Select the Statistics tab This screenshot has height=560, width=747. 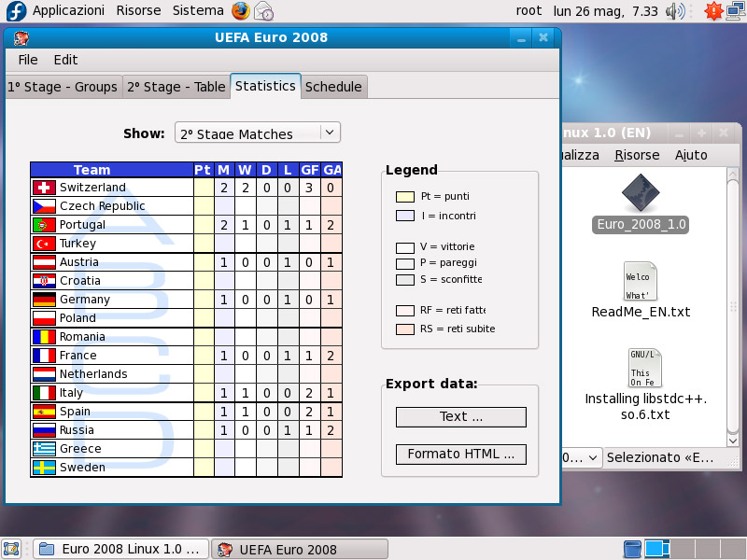pyautogui.click(x=265, y=86)
